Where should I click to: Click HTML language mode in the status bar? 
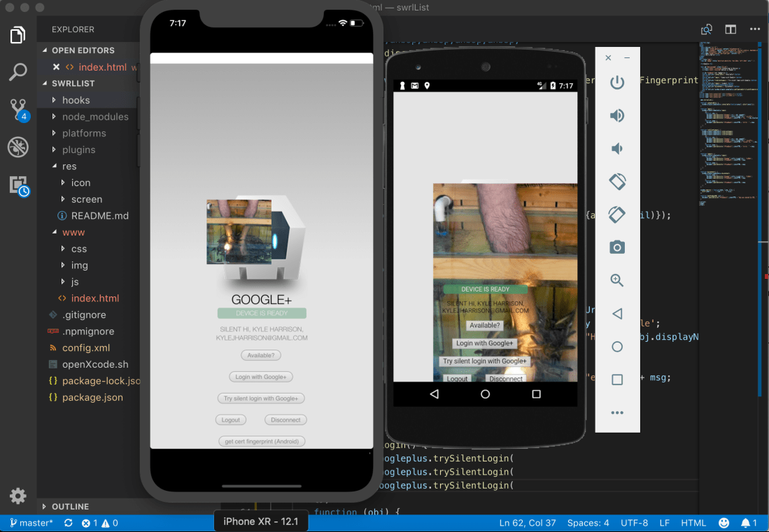point(693,522)
